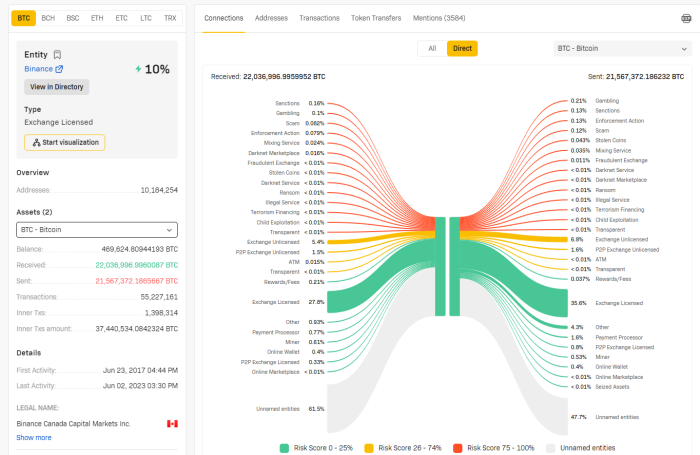Go to the Mentions (3584) tab

click(x=440, y=18)
